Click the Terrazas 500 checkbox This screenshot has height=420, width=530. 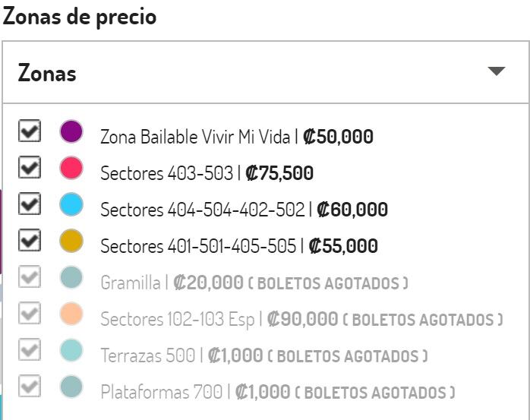point(30,350)
